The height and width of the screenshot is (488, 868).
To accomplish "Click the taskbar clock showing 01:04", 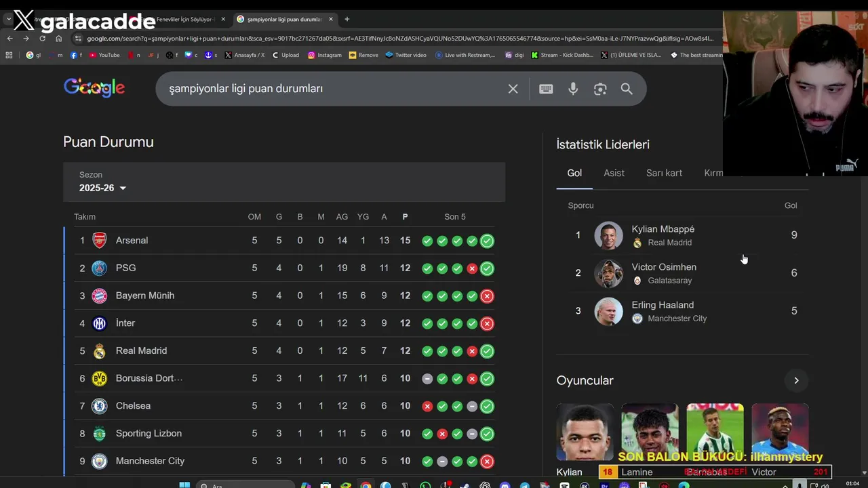I will point(852,484).
